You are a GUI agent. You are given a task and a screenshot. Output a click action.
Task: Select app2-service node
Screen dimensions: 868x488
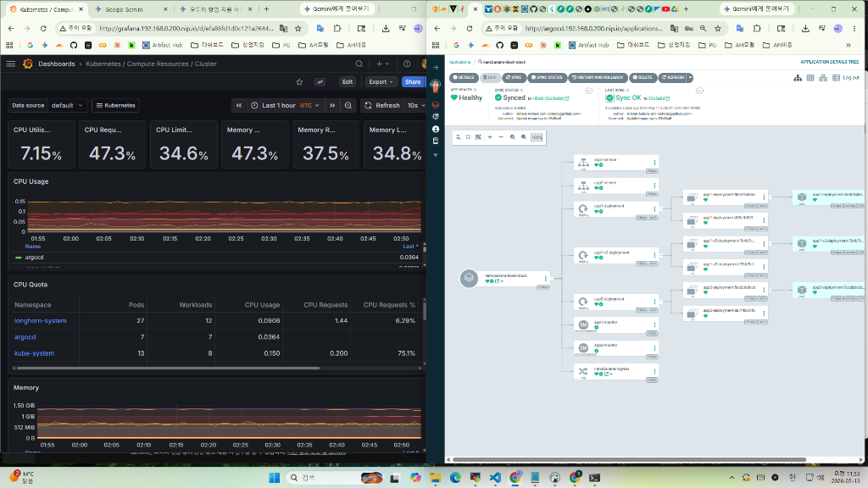pyautogui.click(x=616, y=186)
